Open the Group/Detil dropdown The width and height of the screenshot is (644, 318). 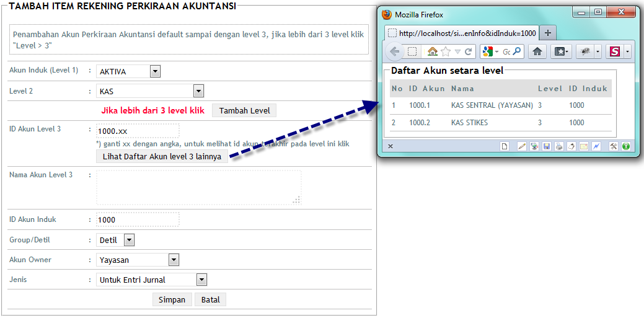[115, 240]
